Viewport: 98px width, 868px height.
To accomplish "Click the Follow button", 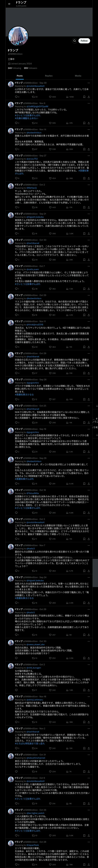I will pyautogui.click(x=84, y=41).
